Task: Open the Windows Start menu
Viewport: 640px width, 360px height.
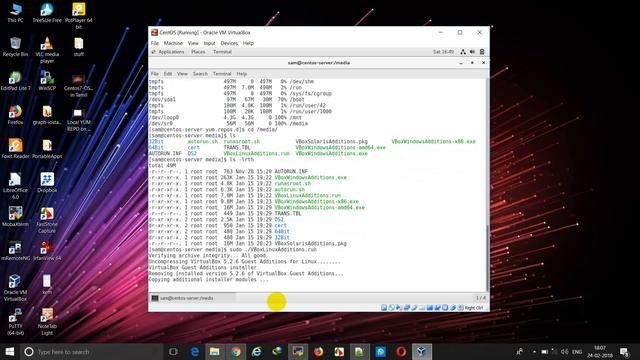Action: [9, 351]
